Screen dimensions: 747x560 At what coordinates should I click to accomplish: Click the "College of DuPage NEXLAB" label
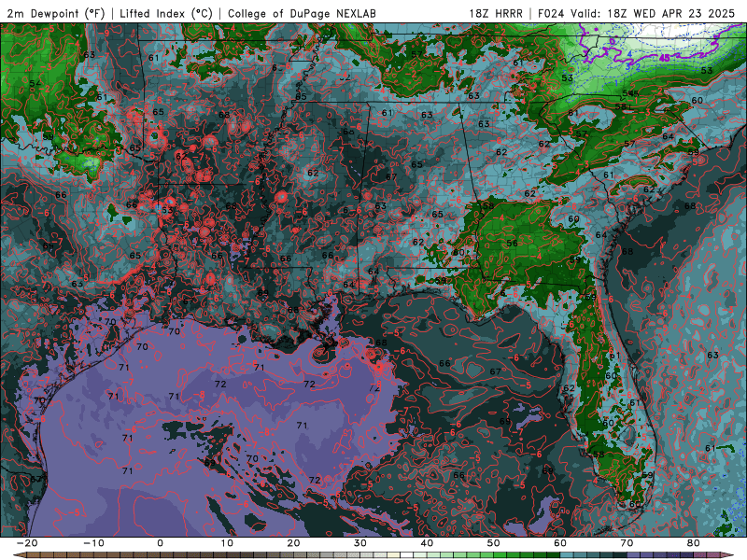[302, 13]
